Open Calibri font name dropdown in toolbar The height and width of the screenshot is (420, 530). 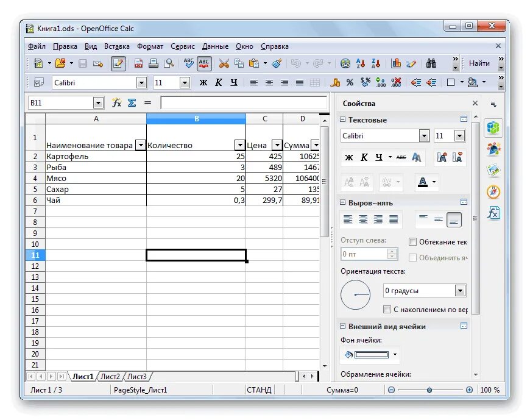click(x=141, y=82)
